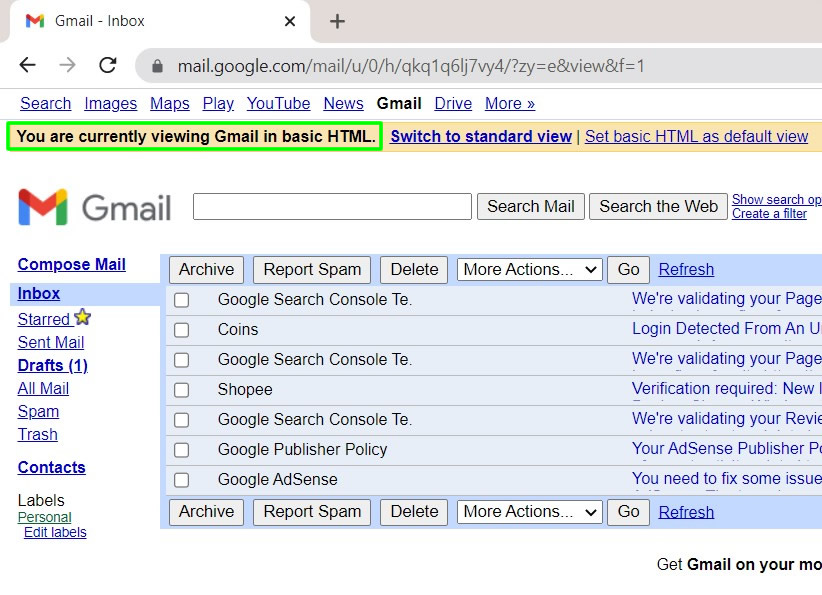Screen dimensions: 822x595
Task: Click the top Archive button
Action: pyautogui.click(x=207, y=269)
